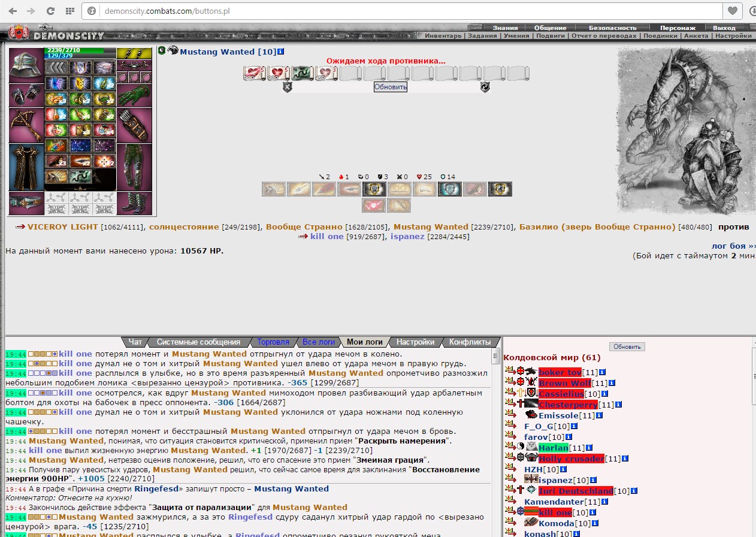The image size is (756, 537).
Task: Click the crossbow weapon slot
Action: [26, 125]
